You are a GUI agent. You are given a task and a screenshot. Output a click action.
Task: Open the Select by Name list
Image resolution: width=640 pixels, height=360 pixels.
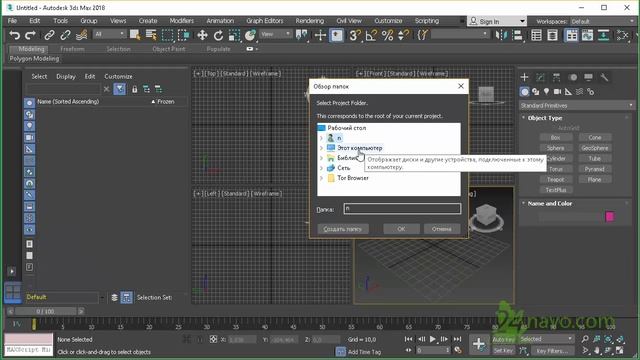151,35
